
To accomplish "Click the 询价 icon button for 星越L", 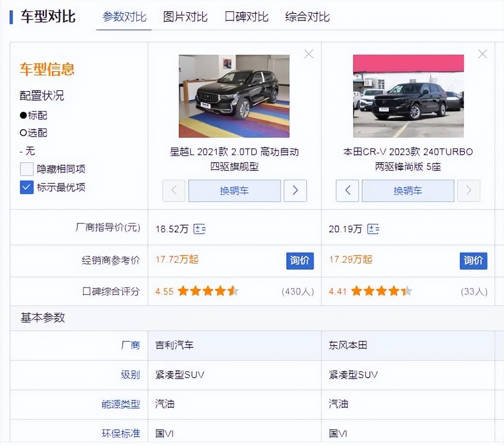I will click(x=299, y=261).
